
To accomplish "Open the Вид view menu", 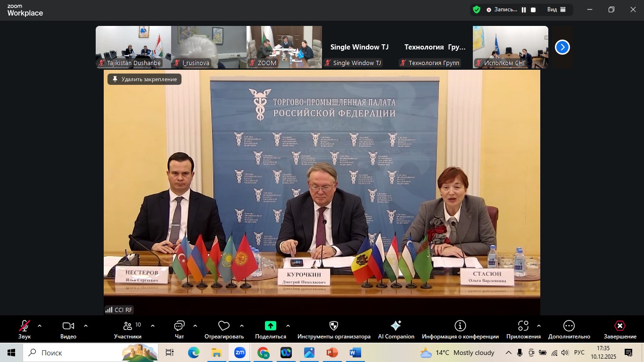I will tap(556, 9).
